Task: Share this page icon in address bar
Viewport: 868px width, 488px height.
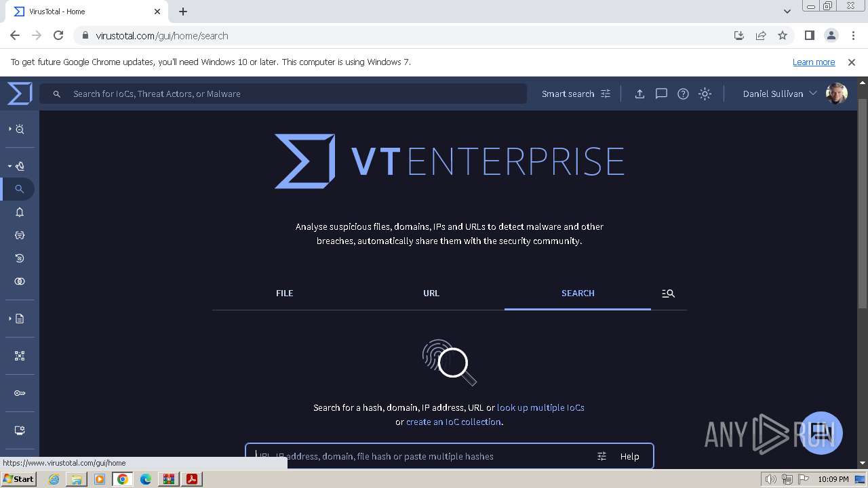Action: coord(761,35)
